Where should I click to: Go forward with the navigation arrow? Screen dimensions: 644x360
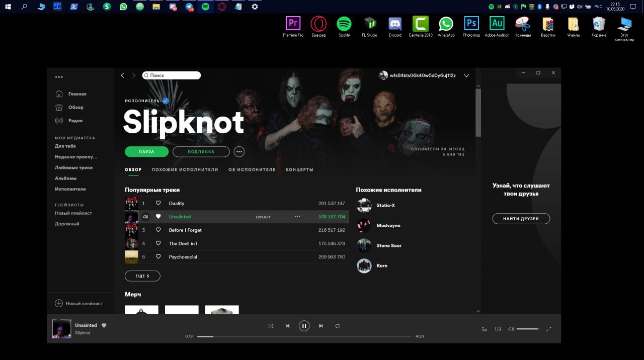133,75
